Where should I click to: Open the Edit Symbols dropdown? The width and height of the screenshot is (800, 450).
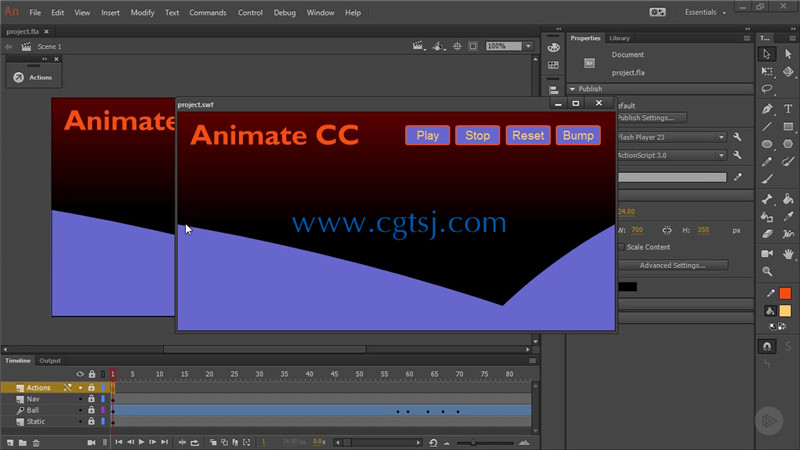click(x=438, y=46)
